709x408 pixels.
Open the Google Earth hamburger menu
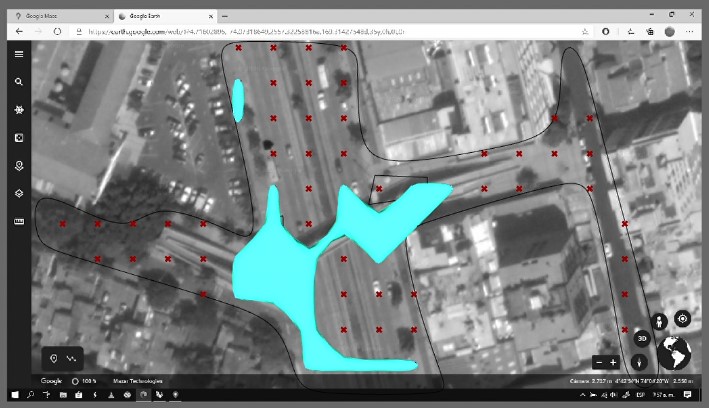tap(18, 54)
